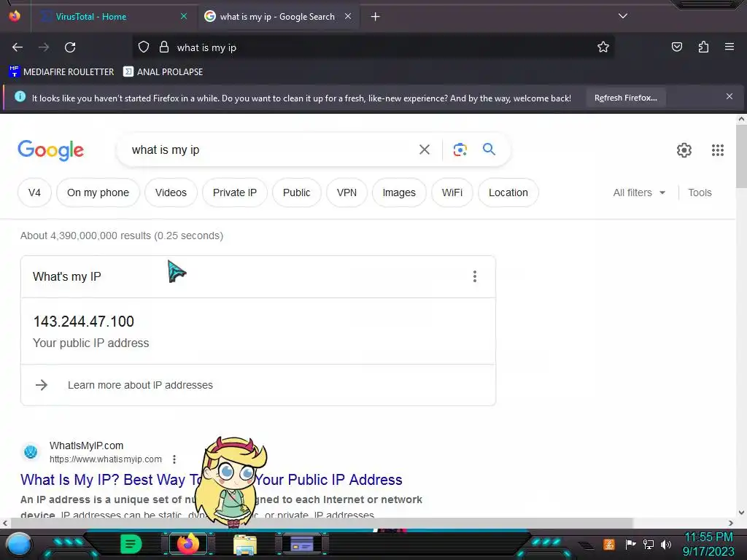Click scrollbar down arrow
747x560 pixels.
click(741, 513)
